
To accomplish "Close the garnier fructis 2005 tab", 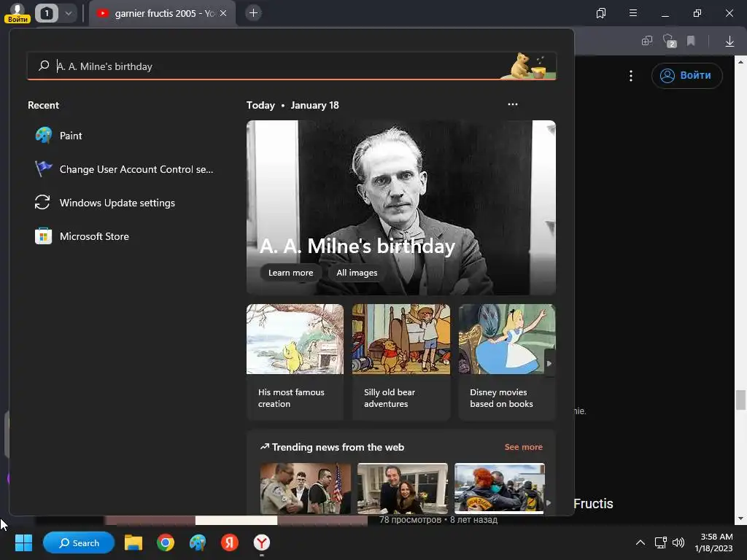I will 223,13.
